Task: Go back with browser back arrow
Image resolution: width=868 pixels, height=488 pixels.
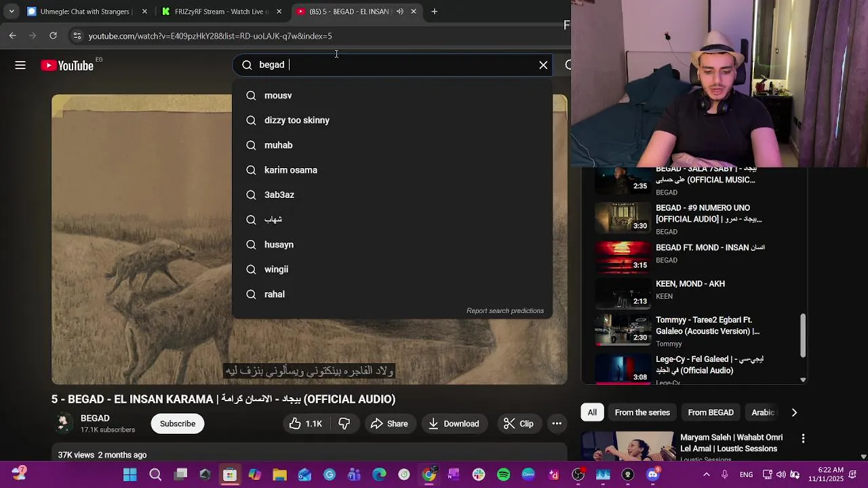Action: 12,35
